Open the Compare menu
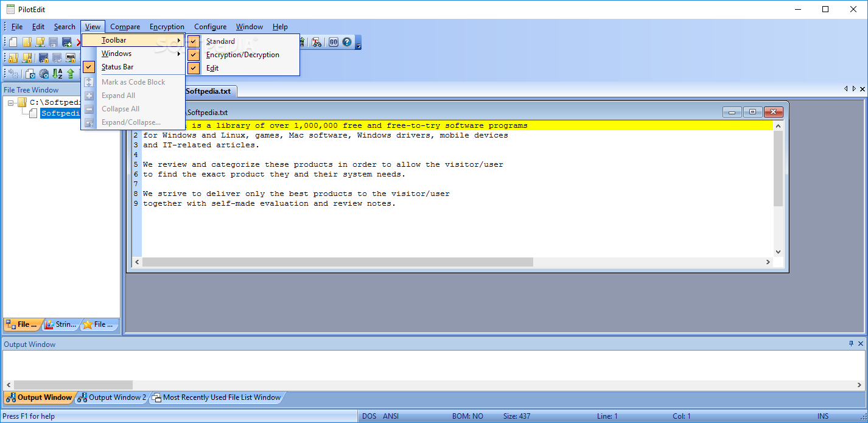868x423 pixels. point(125,27)
